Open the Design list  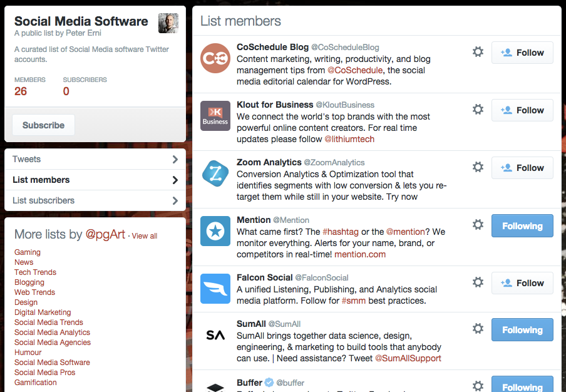pyautogui.click(x=26, y=302)
